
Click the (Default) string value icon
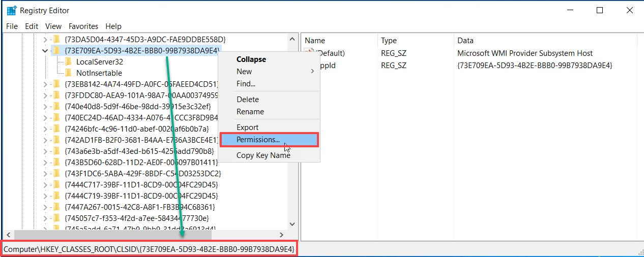309,52
